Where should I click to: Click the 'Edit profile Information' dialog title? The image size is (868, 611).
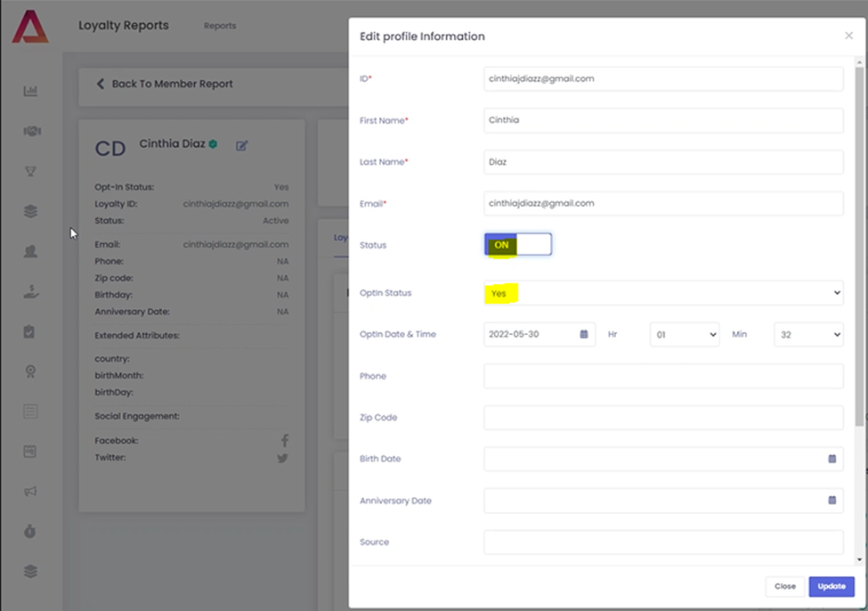point(422,37)
